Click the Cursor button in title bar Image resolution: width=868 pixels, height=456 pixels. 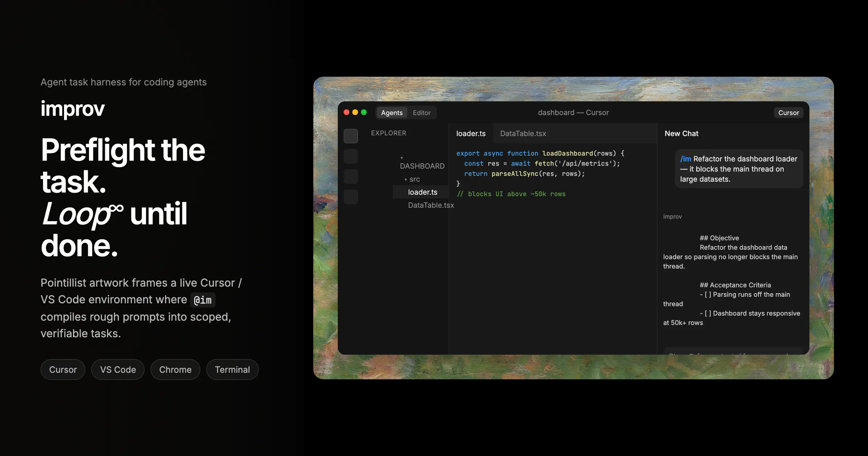788,113
